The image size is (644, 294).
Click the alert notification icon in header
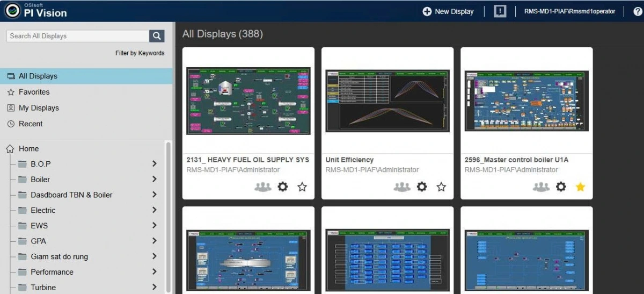click(x=500, y=11)
